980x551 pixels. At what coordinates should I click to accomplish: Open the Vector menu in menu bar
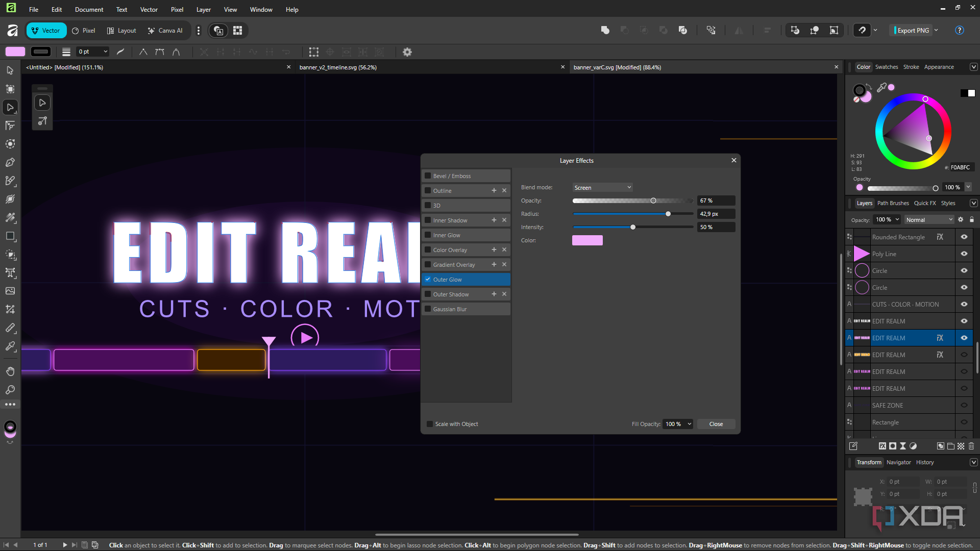pos(149,9)
